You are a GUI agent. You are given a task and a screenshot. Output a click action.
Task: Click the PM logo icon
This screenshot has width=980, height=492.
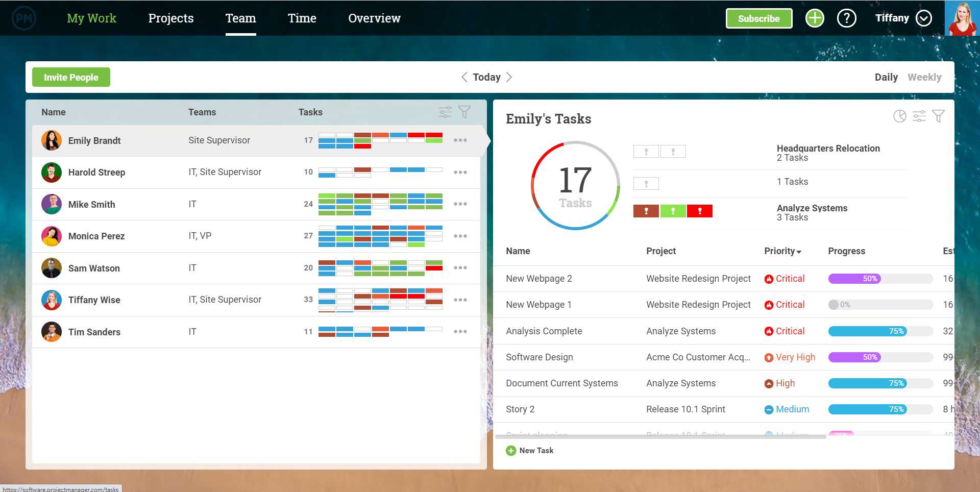tap(24, 18)
